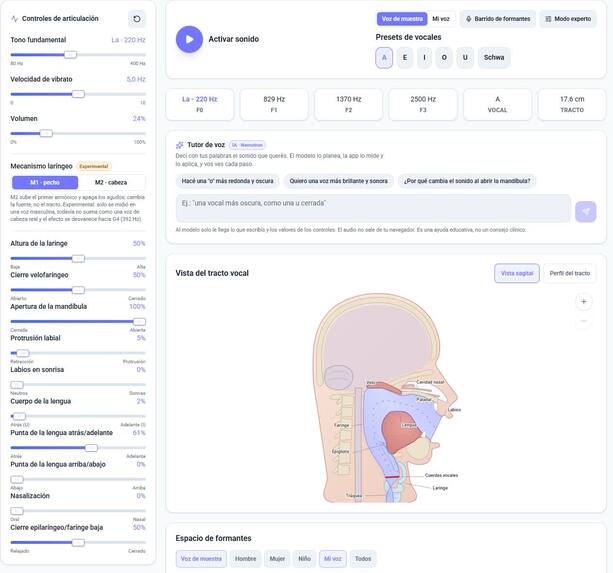This screenshot has height=573, width=613.
Task: Switch to Voz de muestra mode
Action: coord(402,19)
